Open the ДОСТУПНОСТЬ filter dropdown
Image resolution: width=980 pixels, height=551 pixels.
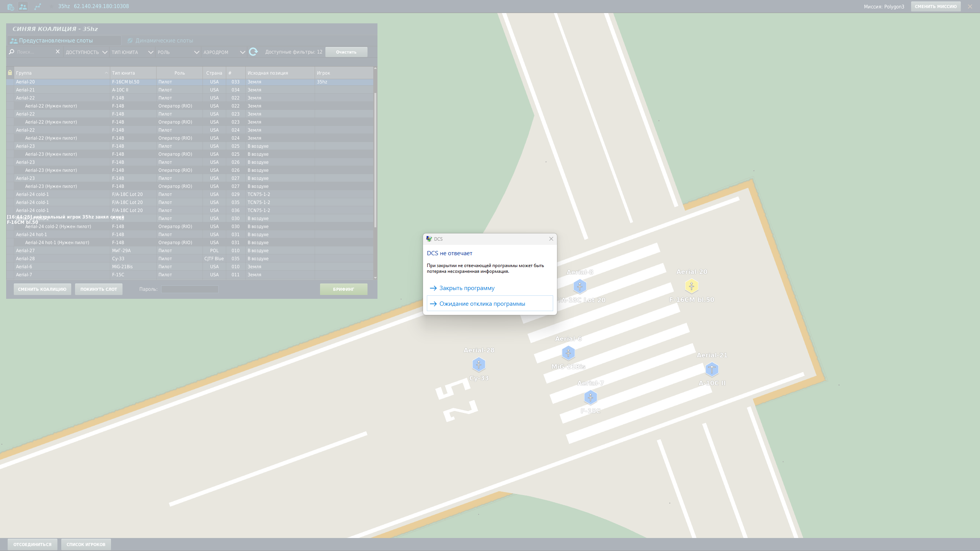click(86, 52)
